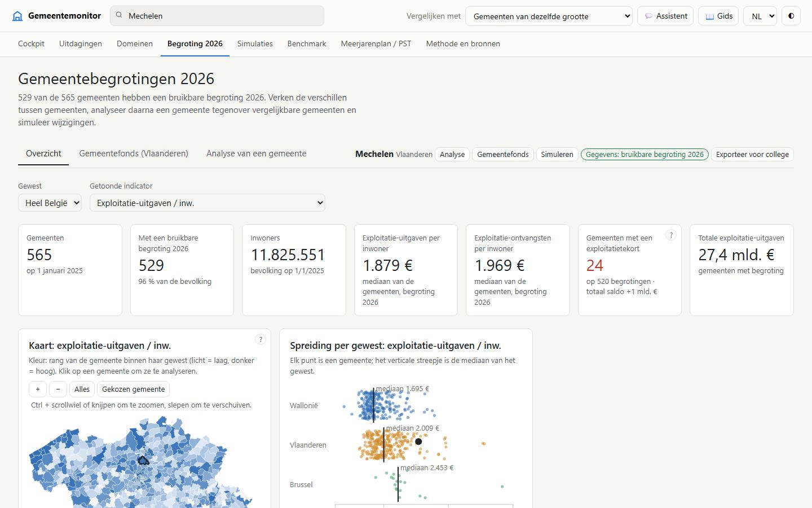Screen dimensions: 812x508
Task: Click the highlighted Mechelen outline on the map
Action: (x=143, y=461)
